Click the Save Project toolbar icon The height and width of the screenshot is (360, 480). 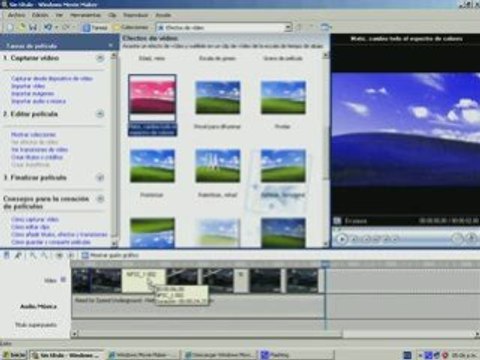click(x=33, y=27)
